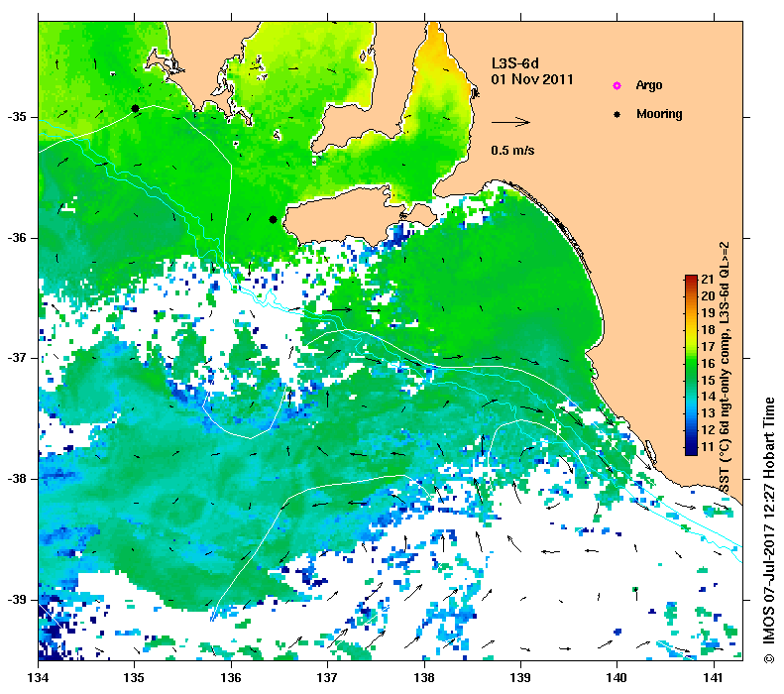Viewport: 784px width, 694px height.
Task: Click the latitude label -36
Action: [x=17, y=238]
